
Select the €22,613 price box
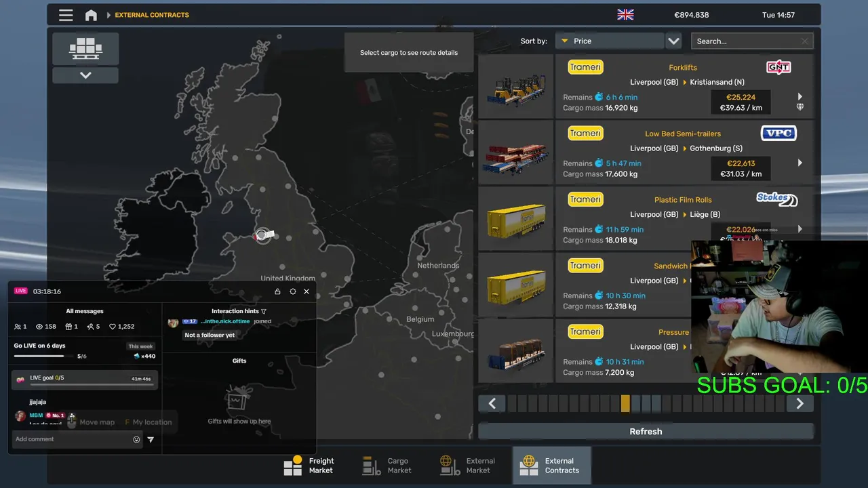click(741, 168)
